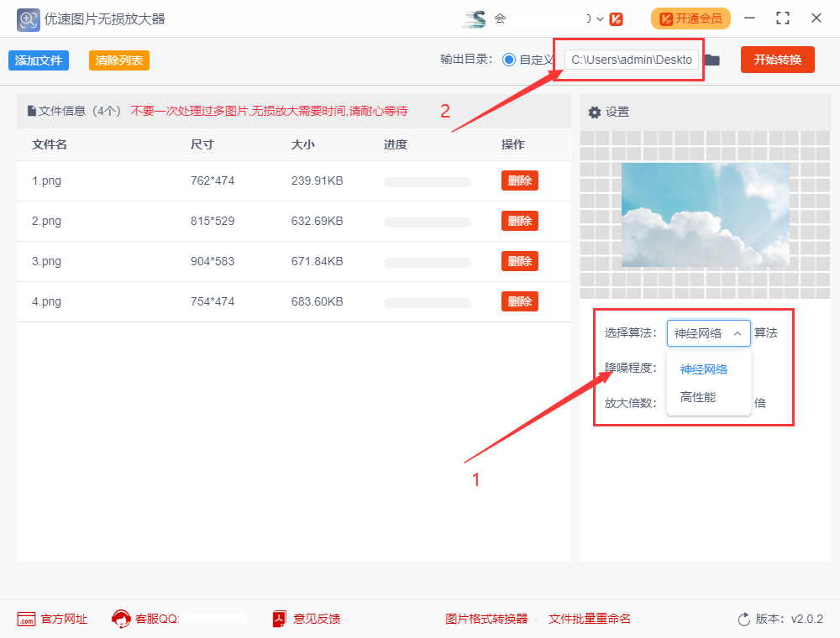
Task: Click the refresh icon next to 版本 v2.0.2
Action: (x=744, y=619)
